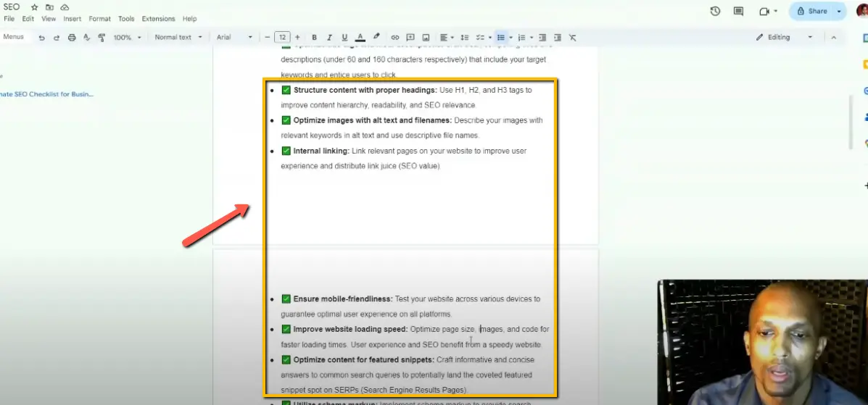Run spelling and grammar check

click(86, 38)
